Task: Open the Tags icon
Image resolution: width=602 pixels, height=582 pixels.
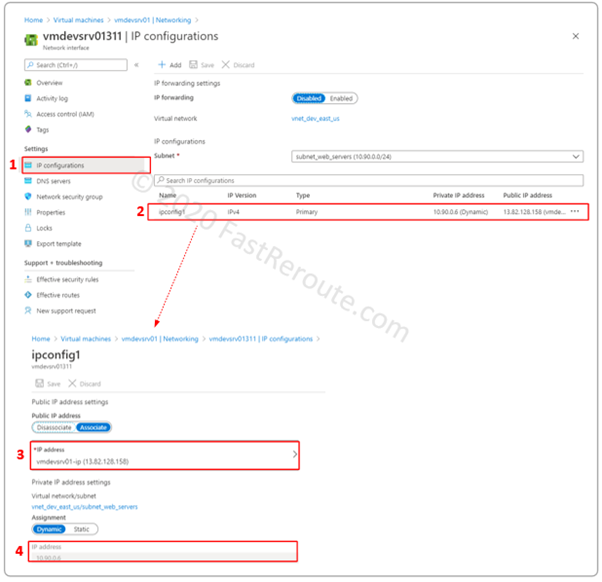Action: point(28,129)
